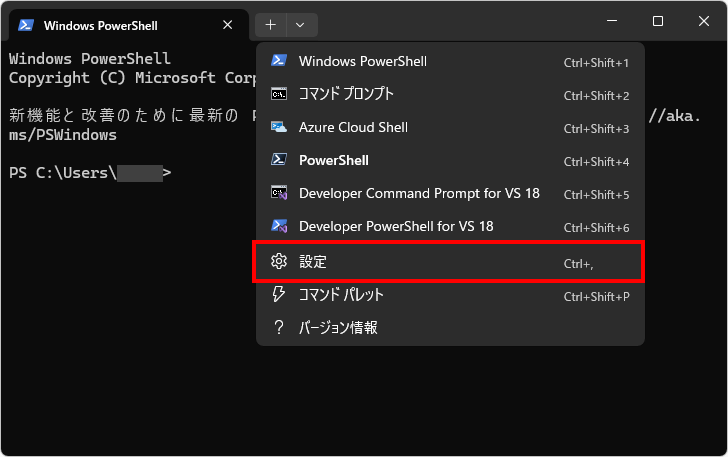Click the Windows PowerShell icon in the dropdown menu
The image size is (728, 457).
[279, 61]
